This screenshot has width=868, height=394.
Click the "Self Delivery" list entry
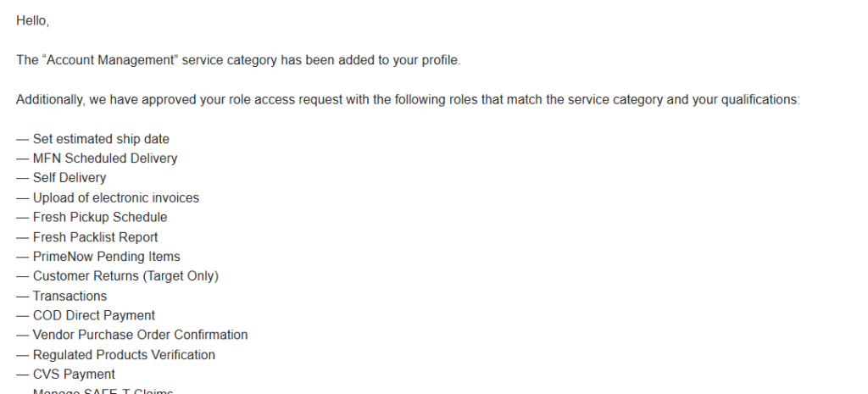coord(70,178)
